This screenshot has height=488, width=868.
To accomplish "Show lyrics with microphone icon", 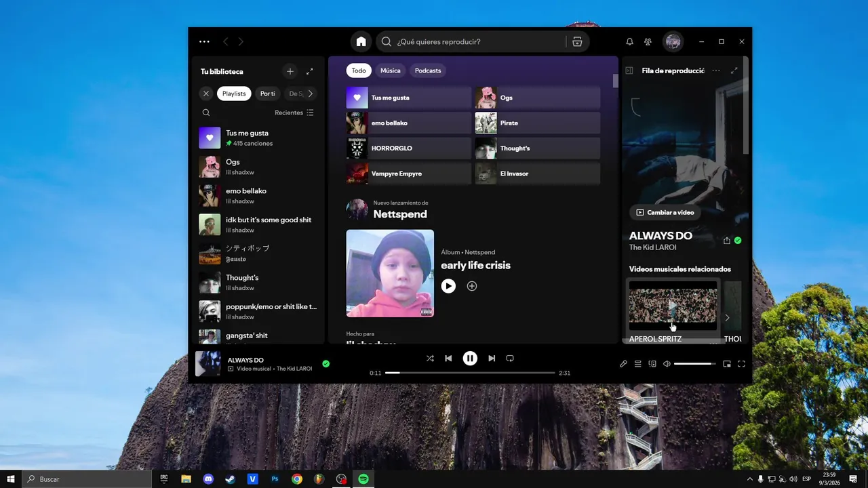I will [623, 364].
